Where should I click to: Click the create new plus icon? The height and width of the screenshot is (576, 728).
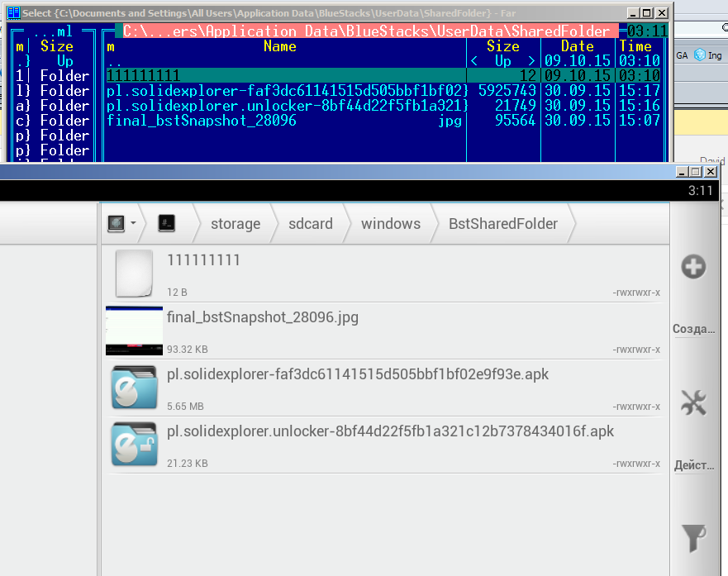coord(693,267)
